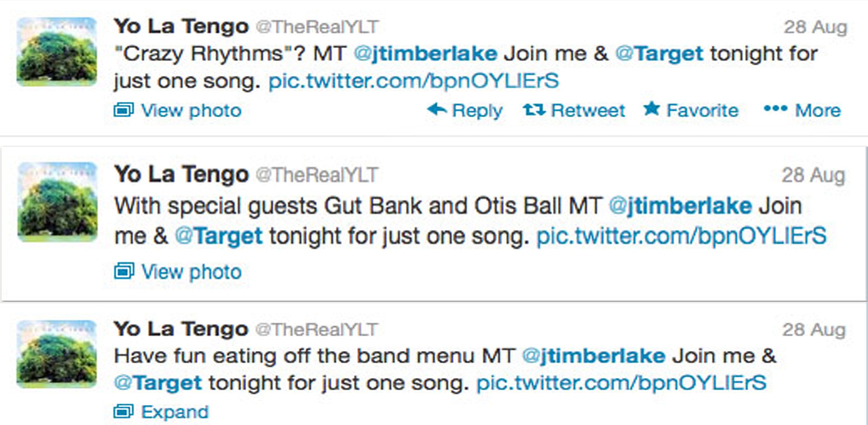Click the Expand icon in third tweet
This screenshot has width=868, height=425.
click(124, 411)
